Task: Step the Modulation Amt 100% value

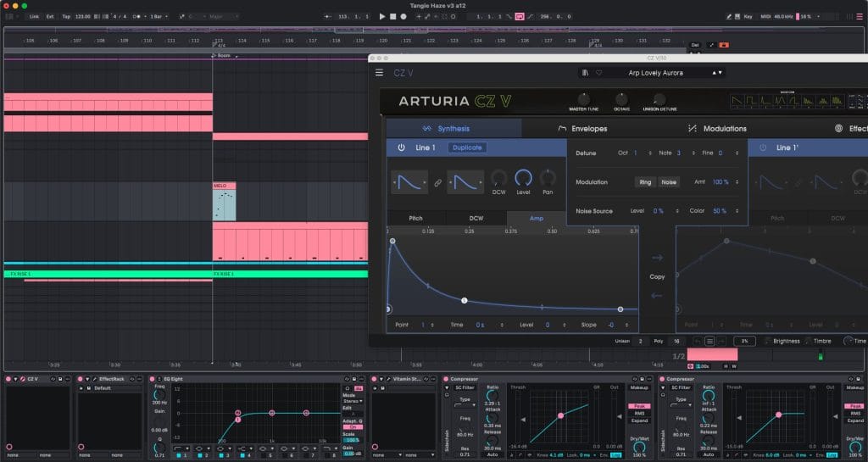Action: pos(737,182)
